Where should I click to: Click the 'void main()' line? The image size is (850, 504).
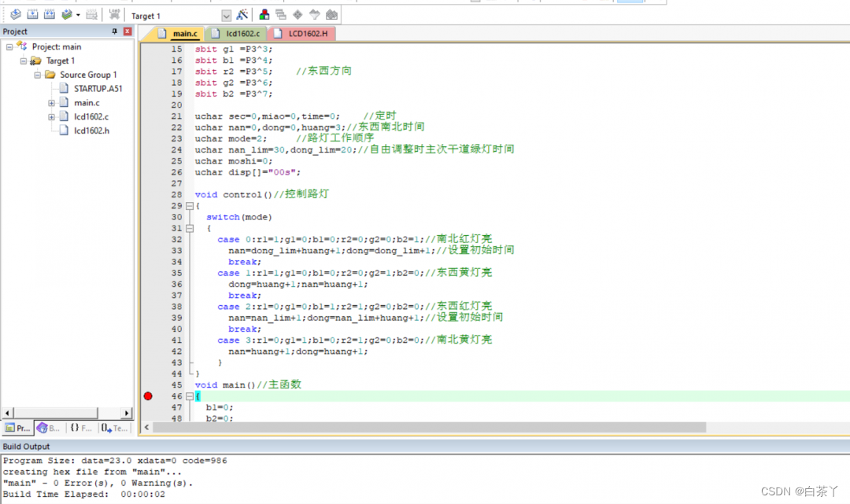(248, 385)
